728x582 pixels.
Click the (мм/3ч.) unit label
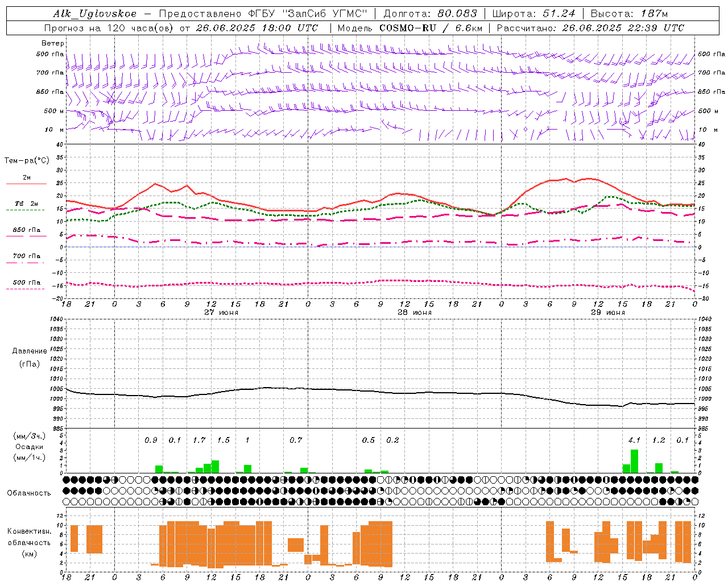tap(30, 436)
